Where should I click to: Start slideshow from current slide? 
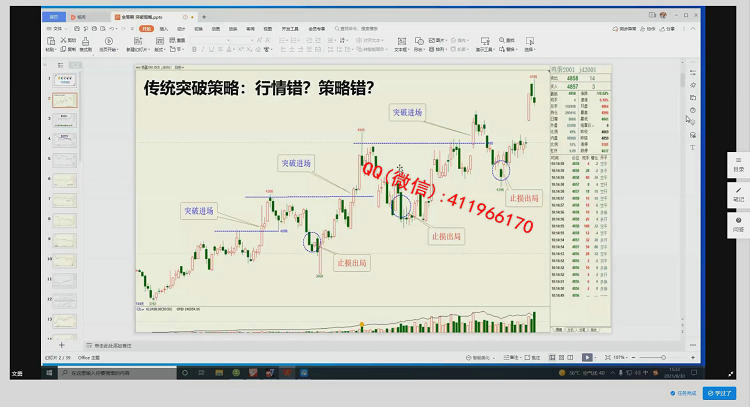[107, 44]
